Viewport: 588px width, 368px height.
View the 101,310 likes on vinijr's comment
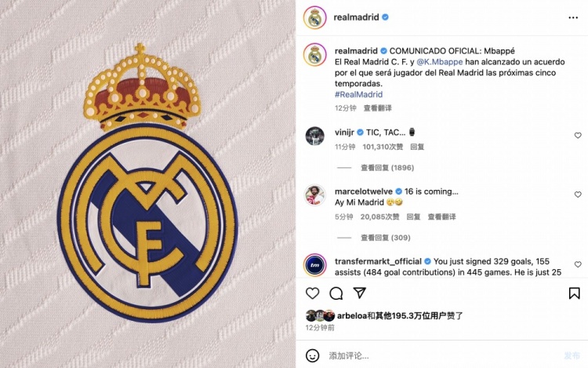point(383,147)
